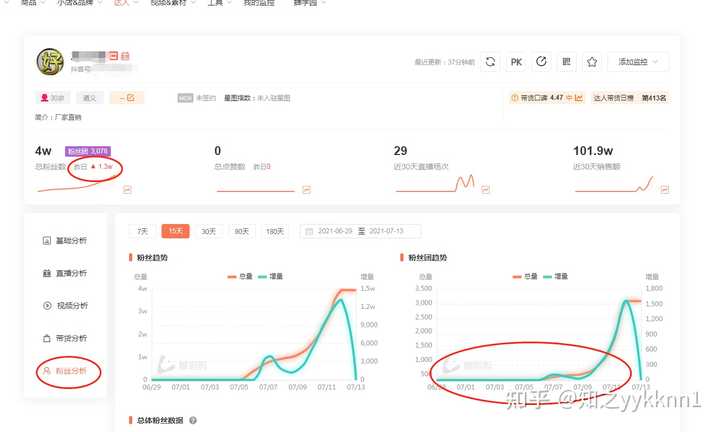Image resolution: width=720 pixels, height=432 pixels.
Task: Click the help icon beside 总体粉丝数据
Action: point(193,420)
